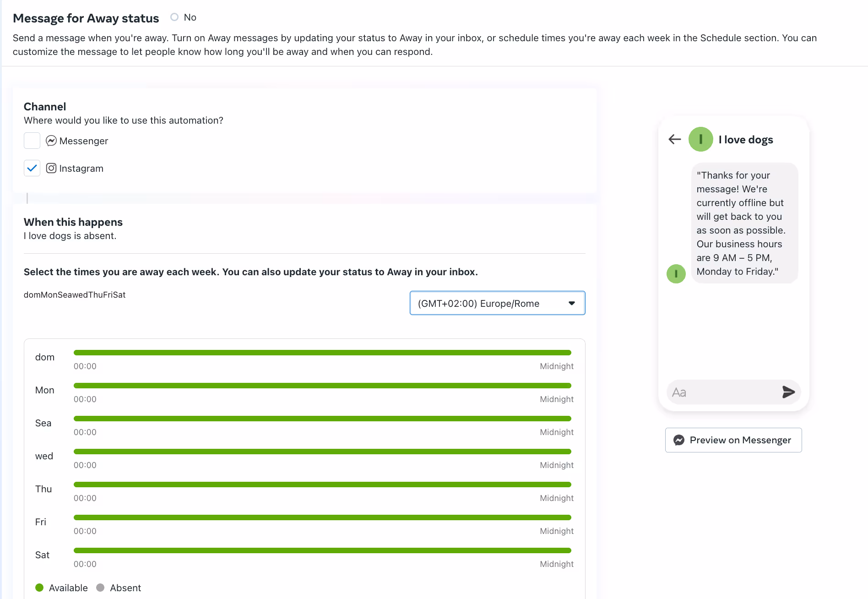This screenshot has width=868, height=599.
Task: Click the I love dogs avatar in preview header
Action: pos(700,139)
